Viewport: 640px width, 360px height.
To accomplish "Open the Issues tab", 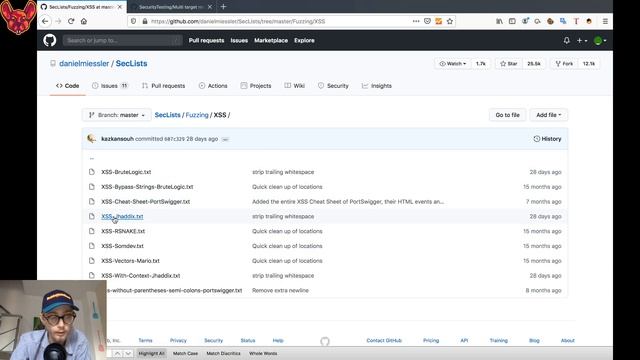I will (x=110, y=86).
